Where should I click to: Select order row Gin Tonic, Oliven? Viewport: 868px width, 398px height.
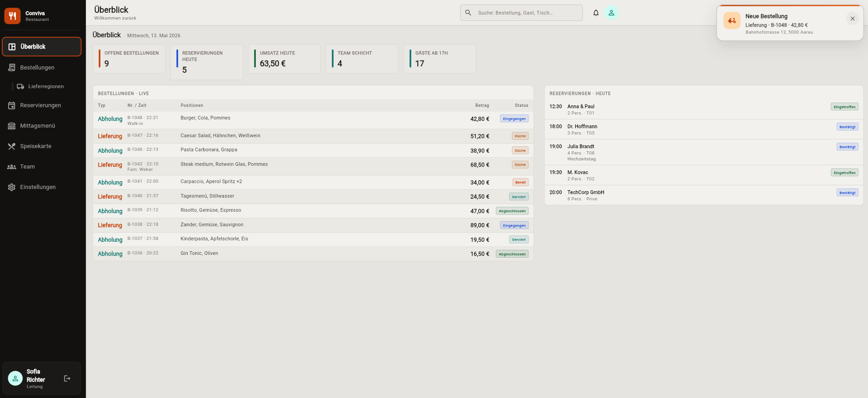[x=313, y=254]
